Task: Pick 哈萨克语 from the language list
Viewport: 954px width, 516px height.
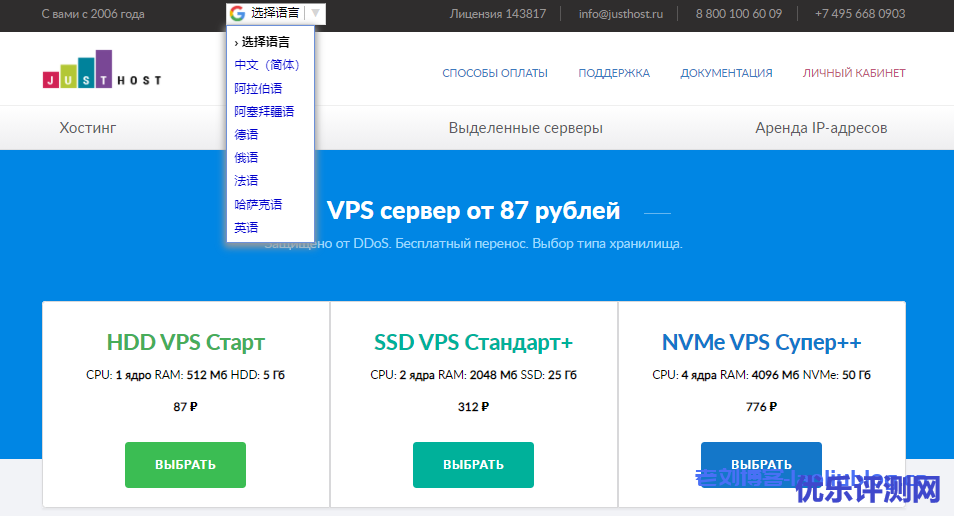Action: click(x=258, y=204)
